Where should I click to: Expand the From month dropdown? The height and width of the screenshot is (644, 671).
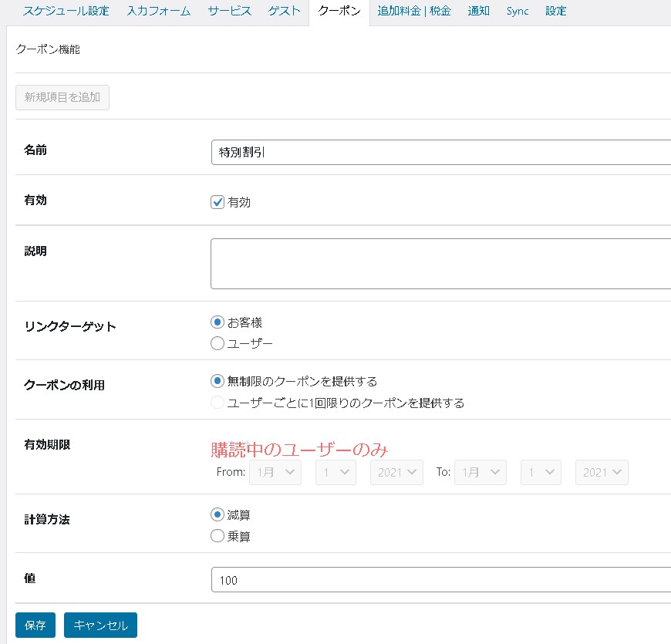tap(275, 472)
